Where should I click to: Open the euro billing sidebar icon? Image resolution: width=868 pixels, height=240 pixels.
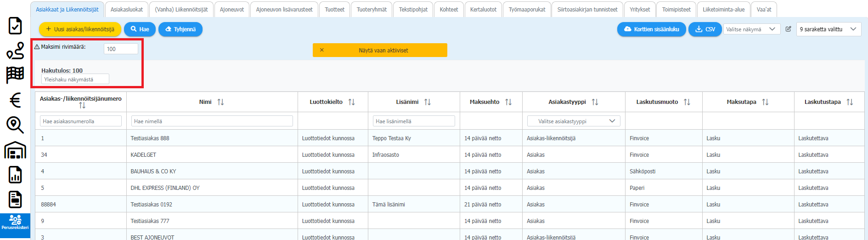tap(15, 100)
